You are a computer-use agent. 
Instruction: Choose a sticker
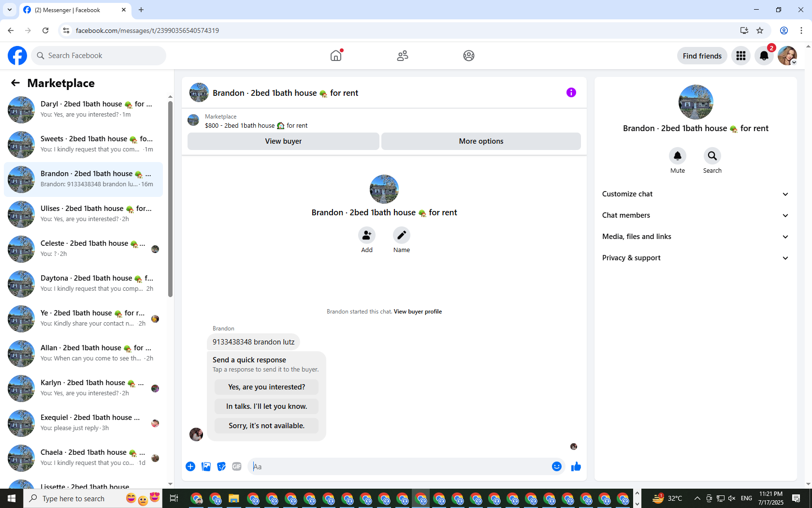click(x=221, y=466)
